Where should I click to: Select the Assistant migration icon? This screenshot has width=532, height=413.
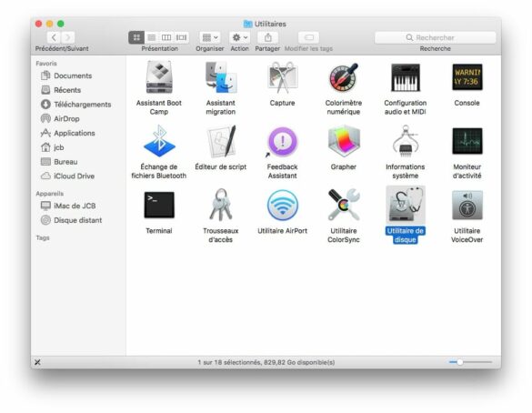[x=221, y=77]
